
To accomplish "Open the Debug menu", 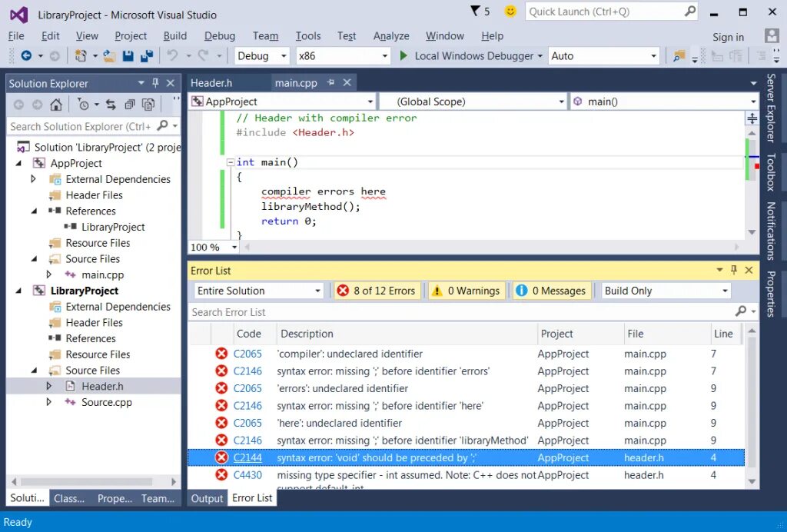I will 220,35.
